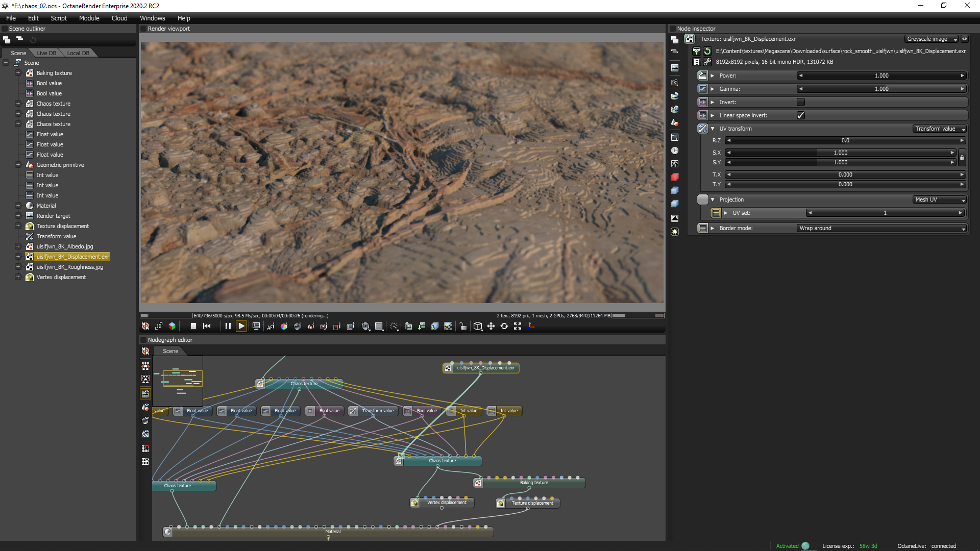980x551 pixels.
Task: Click the white balance picker icon
Action: click(284, 327)
